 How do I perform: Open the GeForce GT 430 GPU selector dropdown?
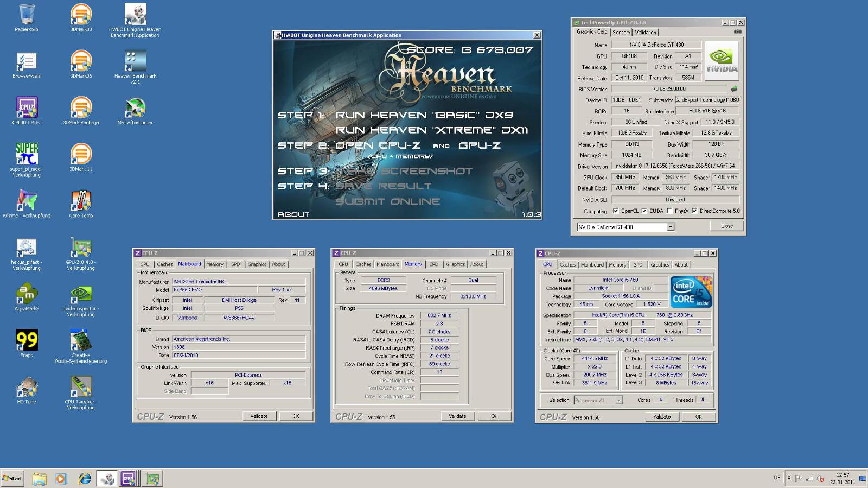tap(671, 227)
